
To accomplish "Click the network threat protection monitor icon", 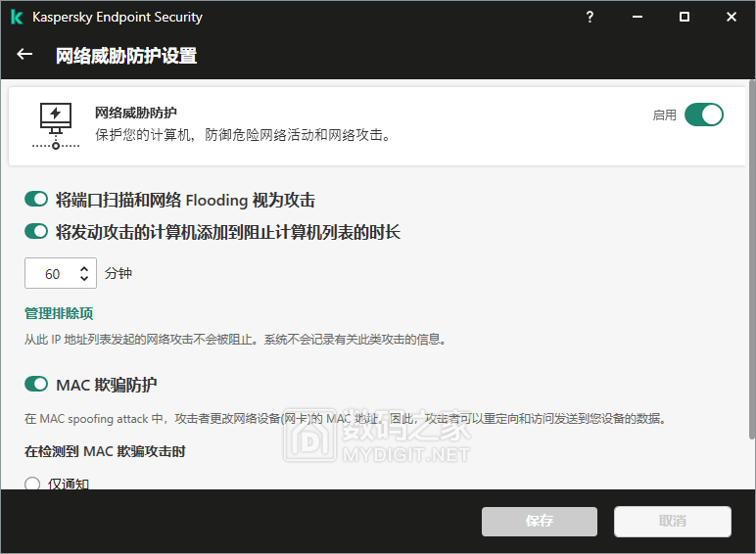I will [x=56, y=125].
